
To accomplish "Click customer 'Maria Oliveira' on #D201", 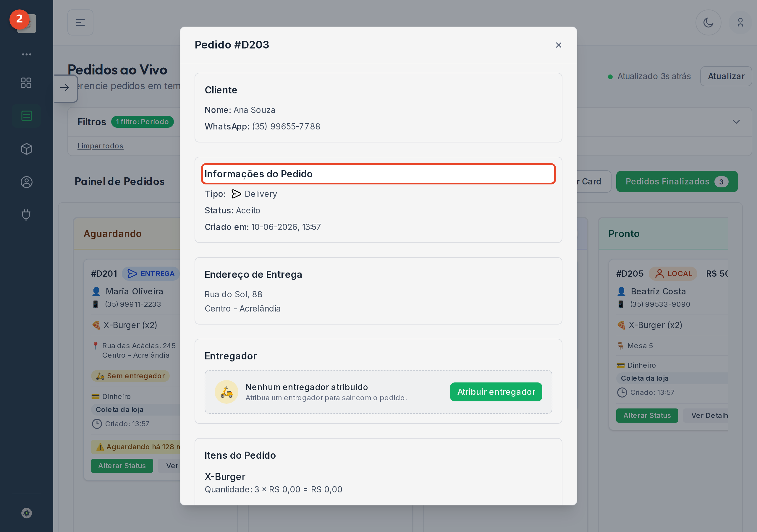I will [x=134, y=291].
